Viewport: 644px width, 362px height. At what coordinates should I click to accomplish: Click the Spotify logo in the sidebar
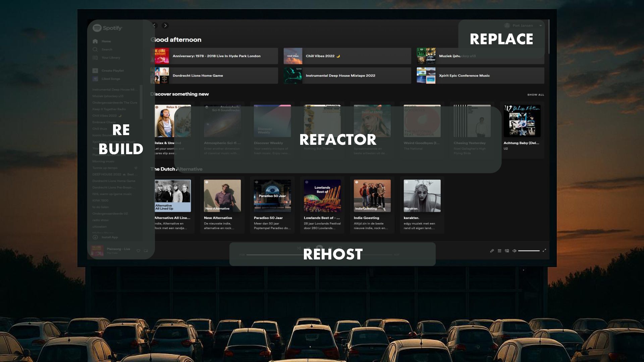tap(108, 28)
